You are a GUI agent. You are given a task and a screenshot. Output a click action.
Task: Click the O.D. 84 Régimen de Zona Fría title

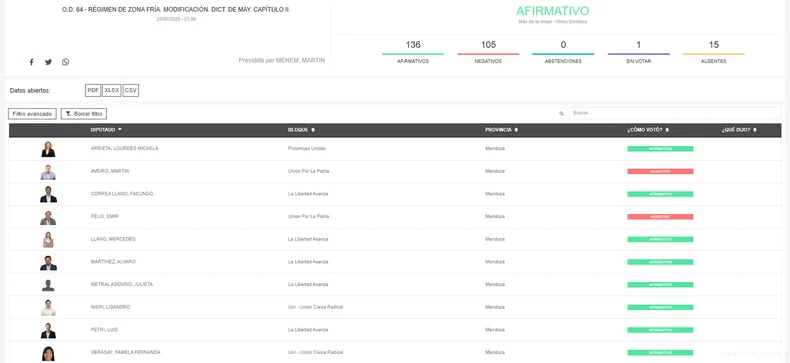point(176,10)
